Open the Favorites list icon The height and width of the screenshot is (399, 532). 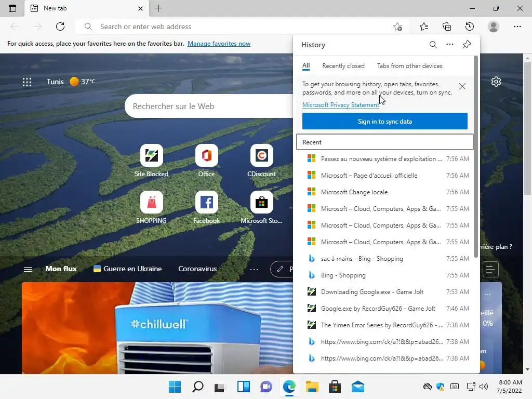pyautogui.click(x=424, y=26)
